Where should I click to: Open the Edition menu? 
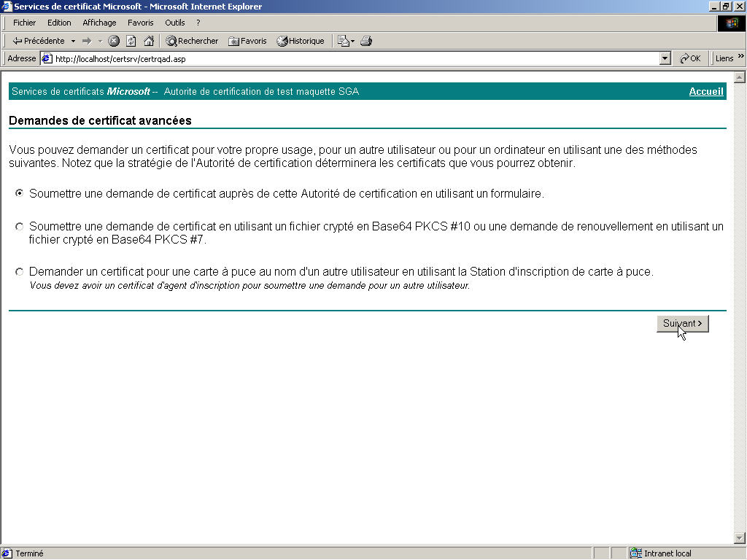coord(59,23)
